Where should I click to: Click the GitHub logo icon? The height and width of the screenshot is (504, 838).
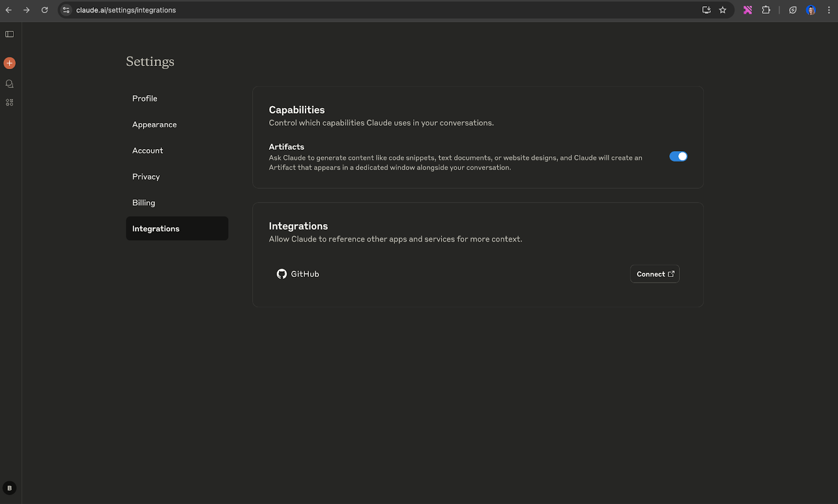tap(282, 274)
